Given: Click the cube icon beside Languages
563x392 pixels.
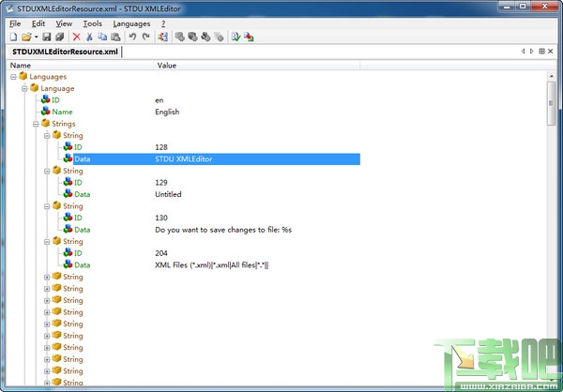Looking at the screenshot, I should click(23, 76).
